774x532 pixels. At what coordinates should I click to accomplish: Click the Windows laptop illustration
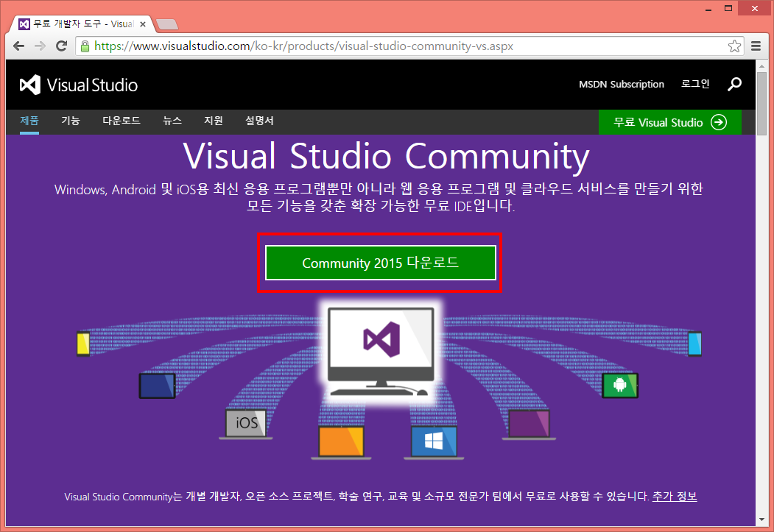click(434, 442)
